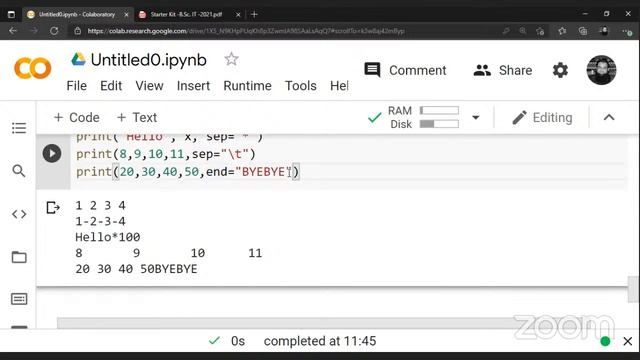Switch to Untitled0.ipynb Colaboratory tab
Viewport: 640px width, 360px height.
76,14
